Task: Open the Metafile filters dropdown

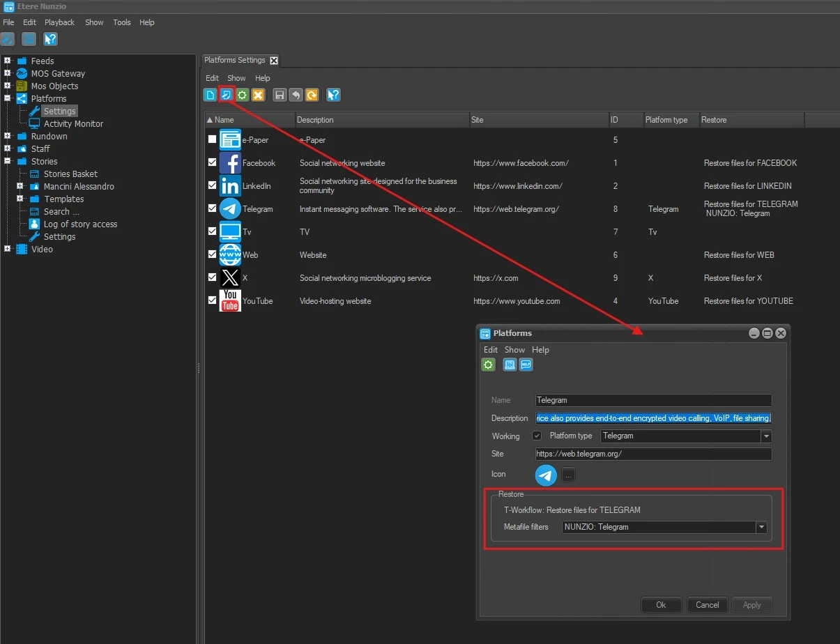Action: tap(761, 528)
